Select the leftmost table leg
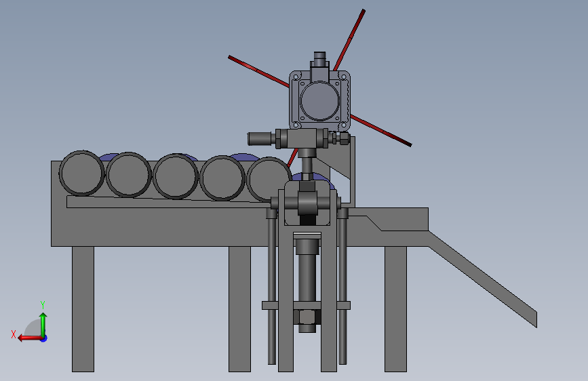Viewport: 588px width, 381px height. [x=83, y=309]
